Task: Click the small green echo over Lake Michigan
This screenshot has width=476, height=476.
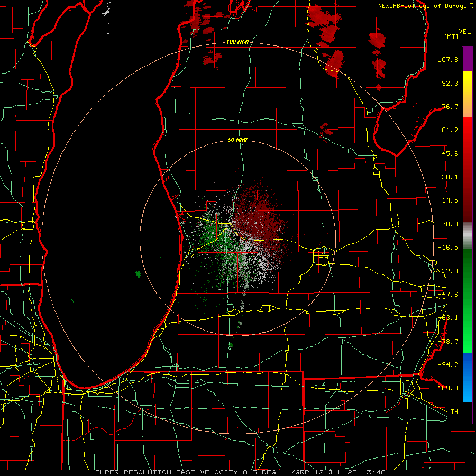Action: 138,274
